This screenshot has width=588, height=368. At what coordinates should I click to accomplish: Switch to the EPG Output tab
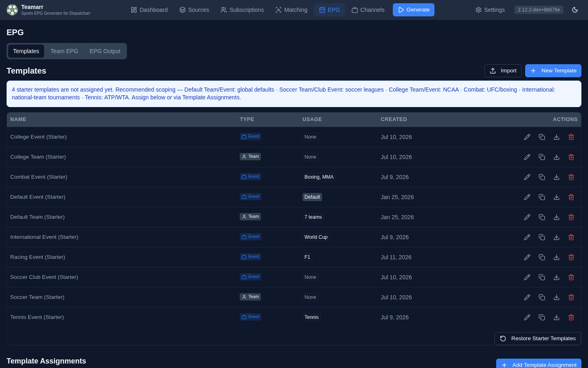click(105, 51)
